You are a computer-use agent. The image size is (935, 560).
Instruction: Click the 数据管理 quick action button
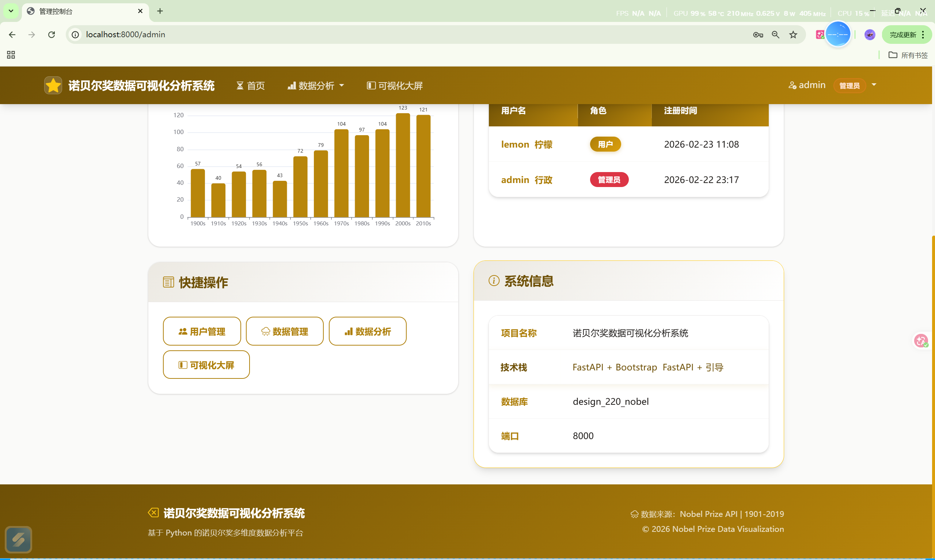tap(285, 331)
